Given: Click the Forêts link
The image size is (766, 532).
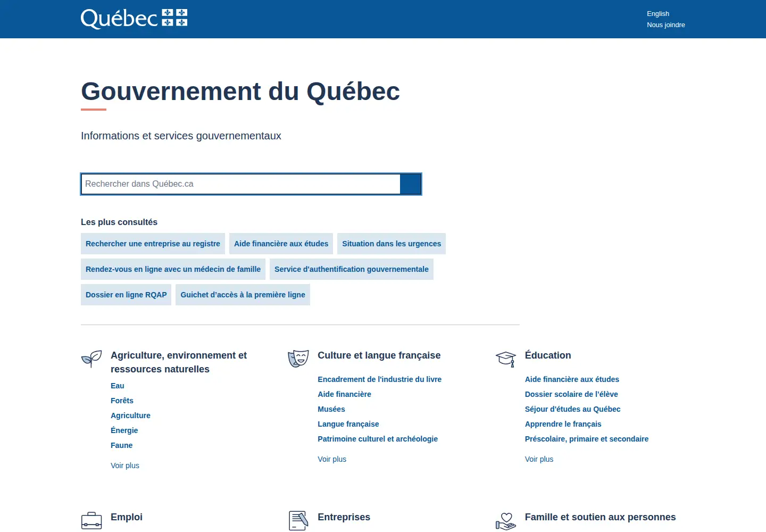Looking at the screenshot, I should coord(122,401).
